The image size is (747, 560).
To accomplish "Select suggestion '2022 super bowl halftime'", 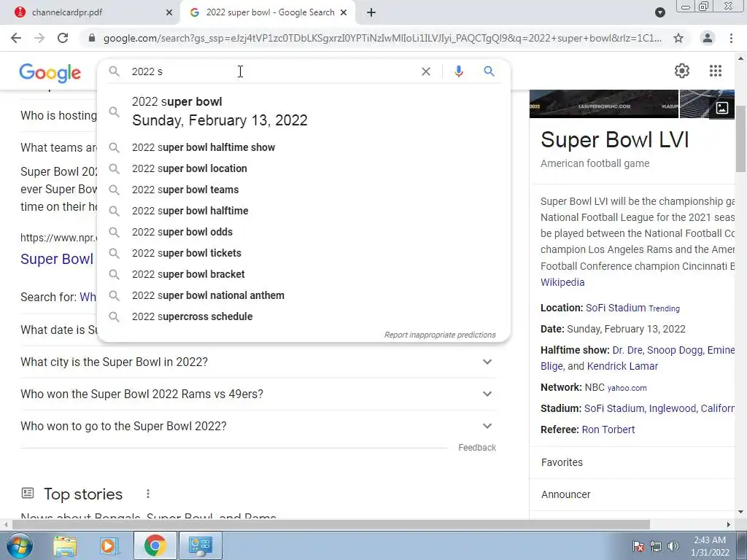I will coord(304,211).
